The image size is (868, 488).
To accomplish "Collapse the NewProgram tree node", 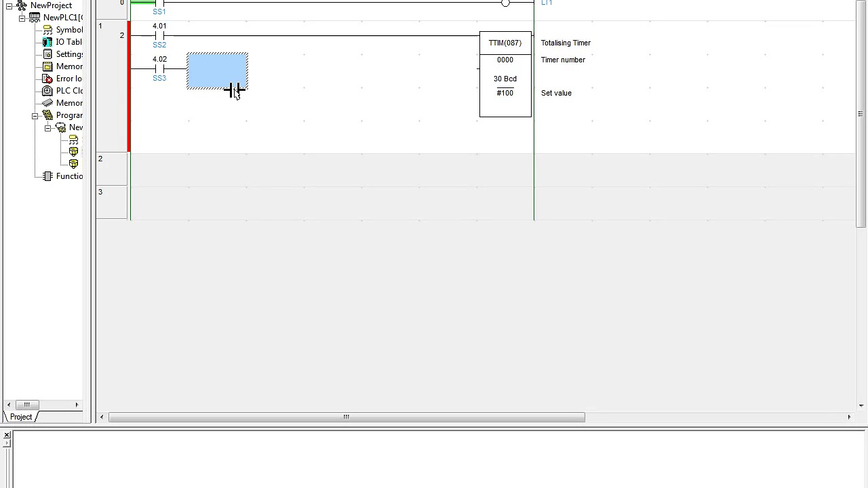I will click(47, 127).
